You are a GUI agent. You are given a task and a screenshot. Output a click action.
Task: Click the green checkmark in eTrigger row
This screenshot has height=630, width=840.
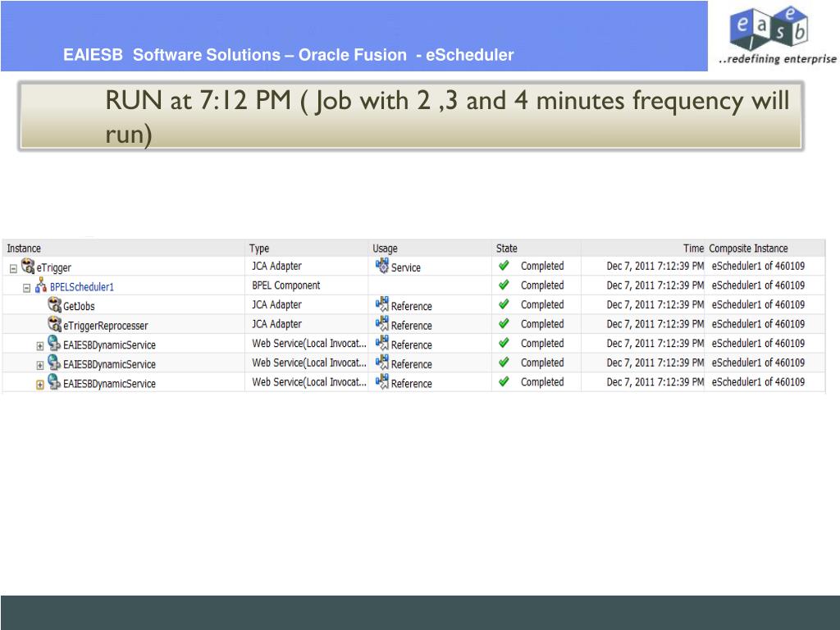pyautogui.click(x=504, y=266)
